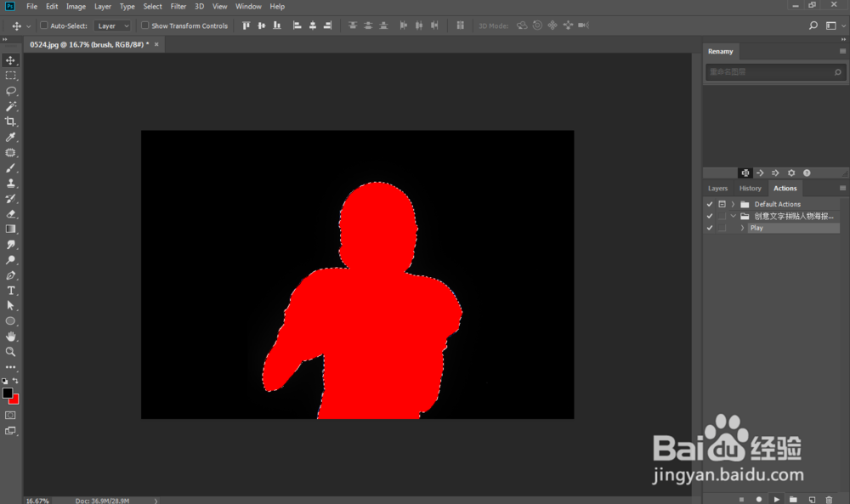Select the Ellipse shape tool

point(10,320)
